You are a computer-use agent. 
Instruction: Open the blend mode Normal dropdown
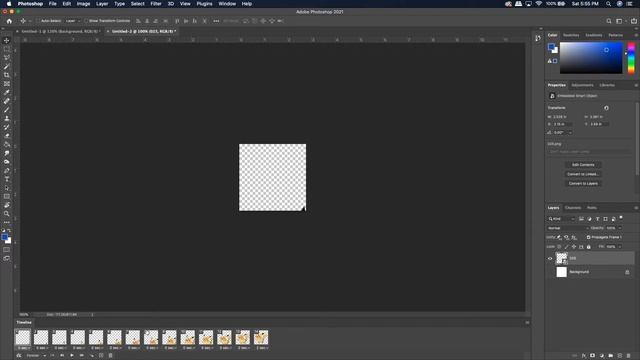tap(568, 228)
